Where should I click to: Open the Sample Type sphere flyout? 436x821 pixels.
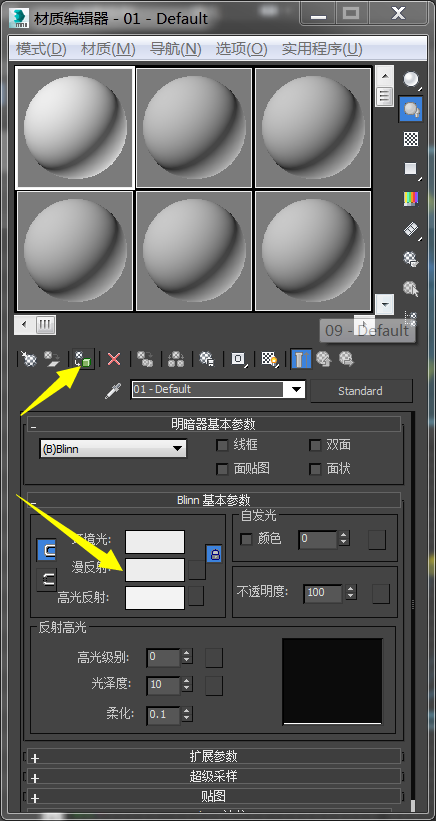pyautogui.click(x=411, y=80)
